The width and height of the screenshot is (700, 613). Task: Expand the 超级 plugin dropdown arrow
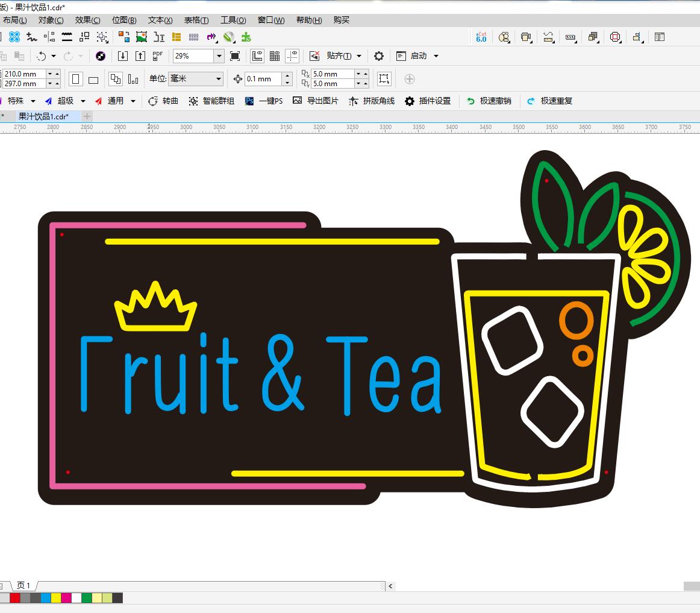click(x=83, y=101)
